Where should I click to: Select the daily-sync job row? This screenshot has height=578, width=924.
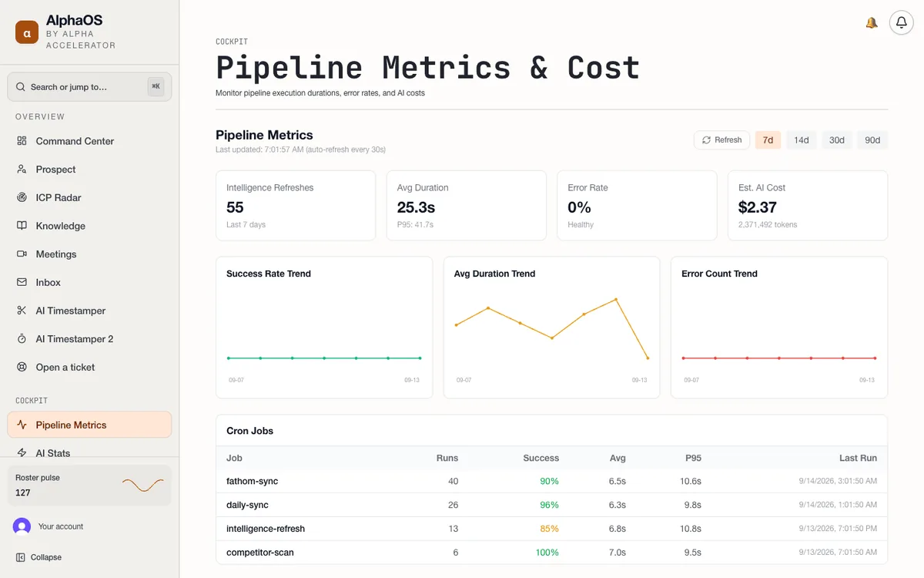[x=552, y=505]
